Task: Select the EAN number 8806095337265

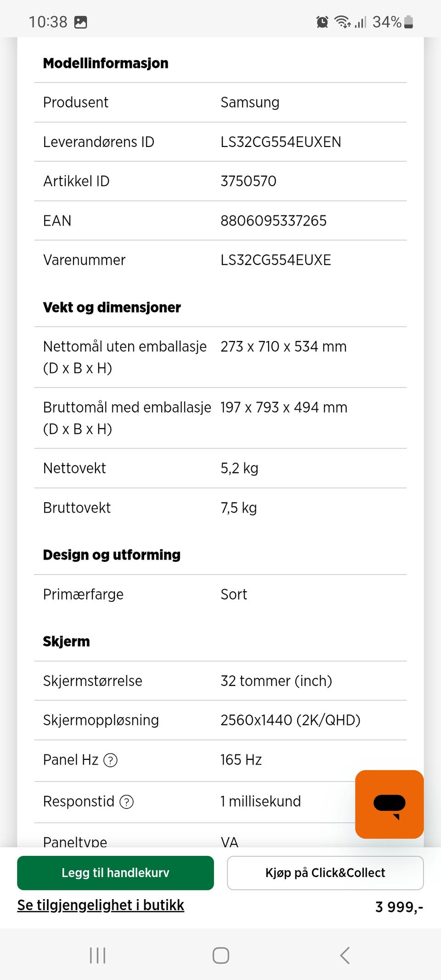Action: click(x=273, y=221)
